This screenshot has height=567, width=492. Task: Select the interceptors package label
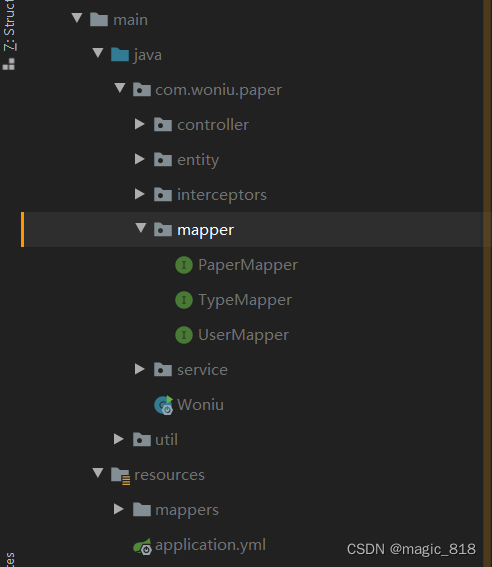point(222,196)
